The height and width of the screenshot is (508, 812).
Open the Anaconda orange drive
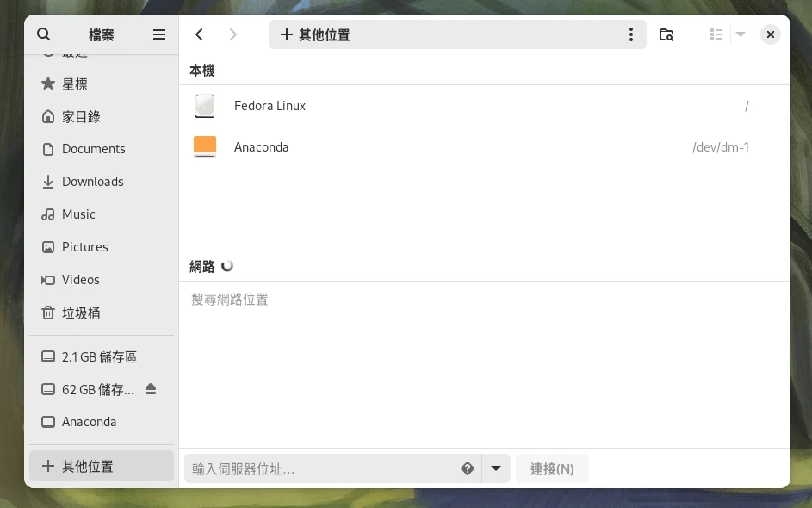point(261,147)
